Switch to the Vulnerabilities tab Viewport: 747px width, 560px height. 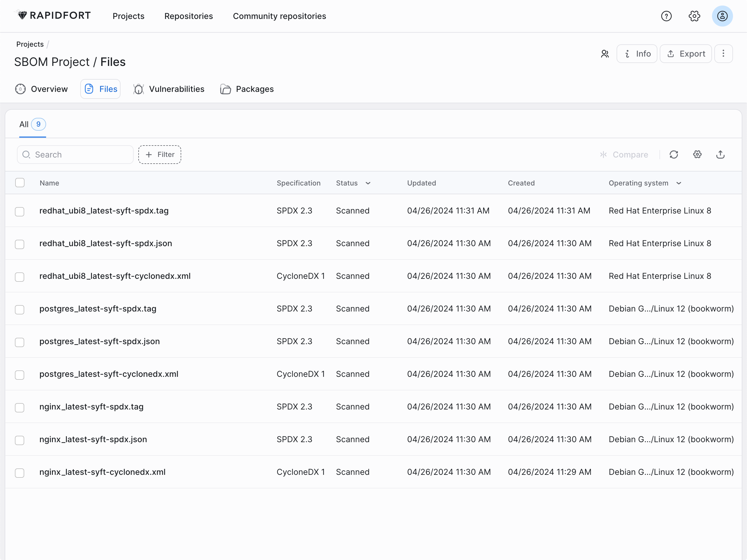point(169,89)
